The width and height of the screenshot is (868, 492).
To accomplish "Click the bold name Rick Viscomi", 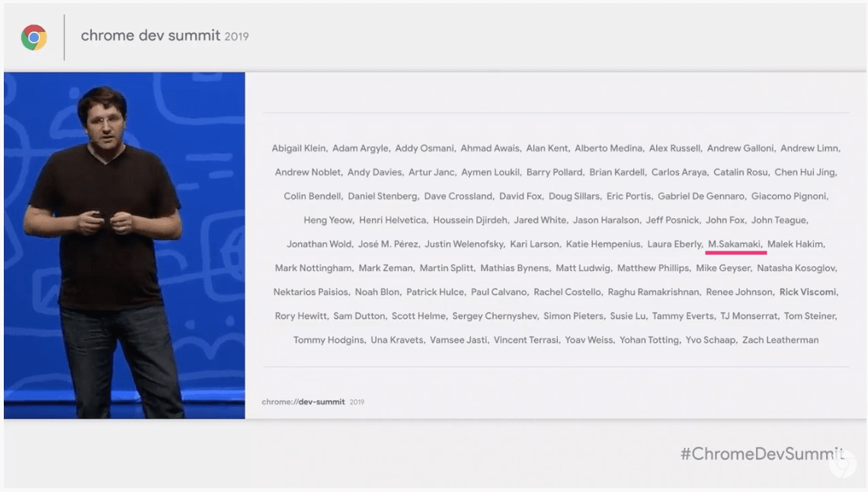I will (x=808, y=292).
